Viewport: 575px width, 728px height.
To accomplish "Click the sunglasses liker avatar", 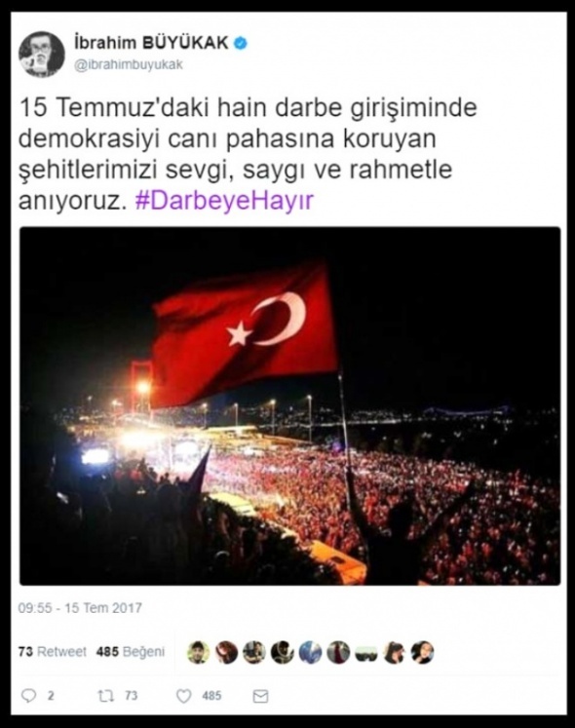I will (366, 652).
